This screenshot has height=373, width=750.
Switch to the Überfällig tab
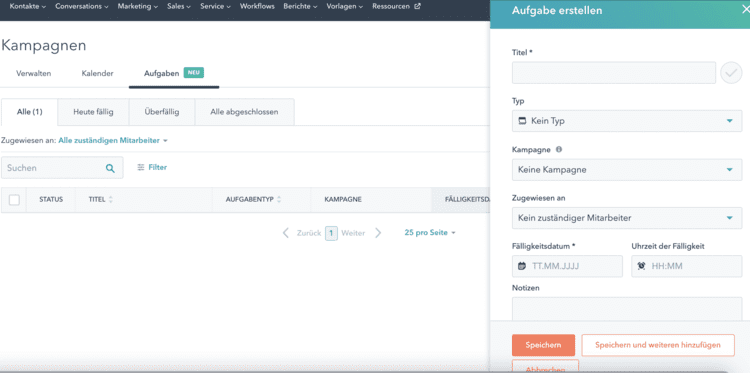162,112
